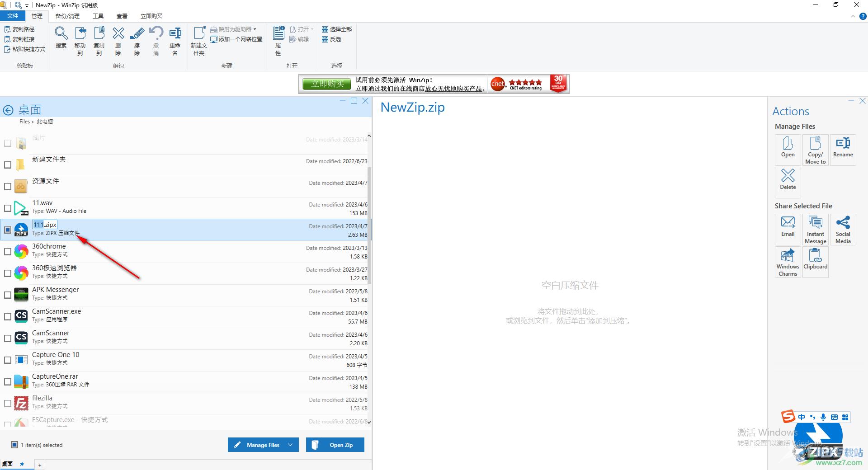Uncheck the 111.zipx checkbox

coord(8,230)
